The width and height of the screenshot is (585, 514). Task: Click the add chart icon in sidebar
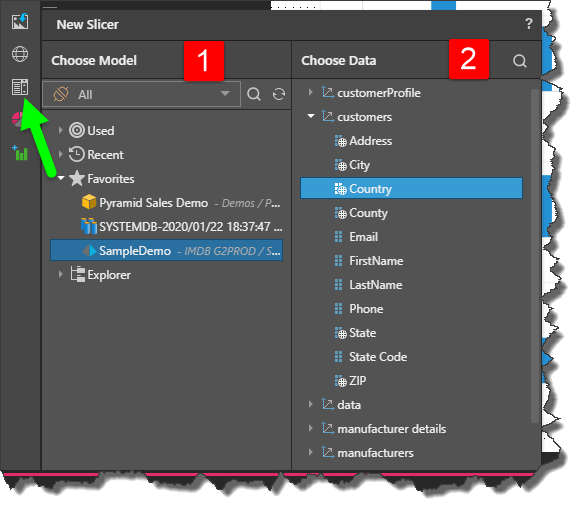pos(20,153)
